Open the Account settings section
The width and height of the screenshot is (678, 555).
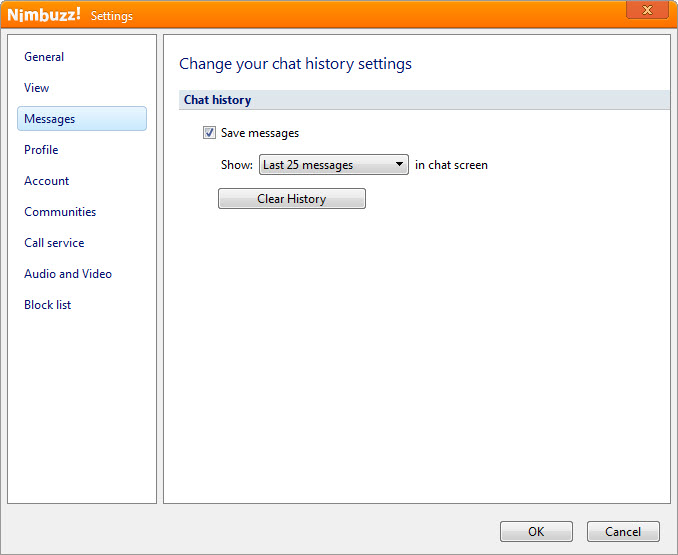click(47, 181)
